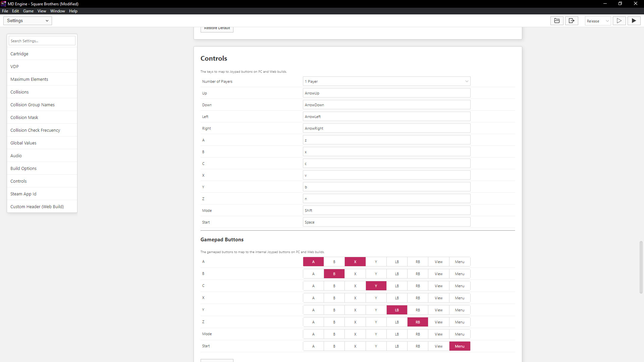Screen dimensions: 644x362
Task: Map gamepad button X to Joypad A
Action: click(x=355, y=261)
